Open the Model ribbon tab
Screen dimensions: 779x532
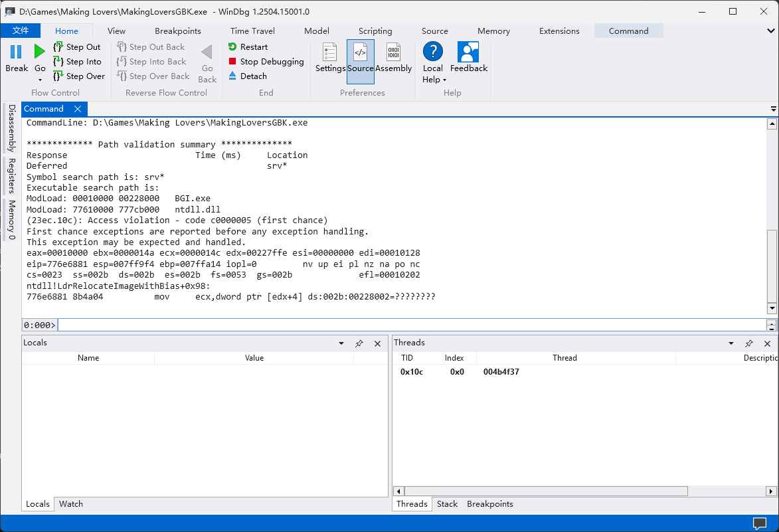click(x=317, y=31)
